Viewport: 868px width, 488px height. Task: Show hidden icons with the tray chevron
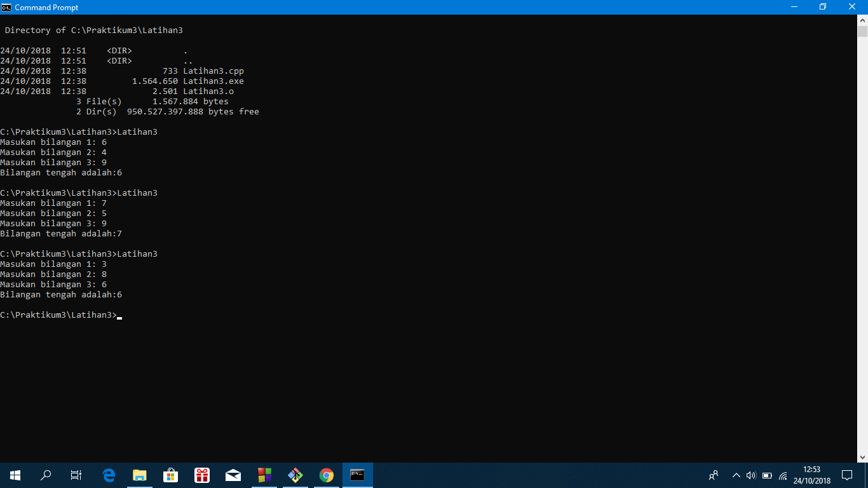coord(736,475)
